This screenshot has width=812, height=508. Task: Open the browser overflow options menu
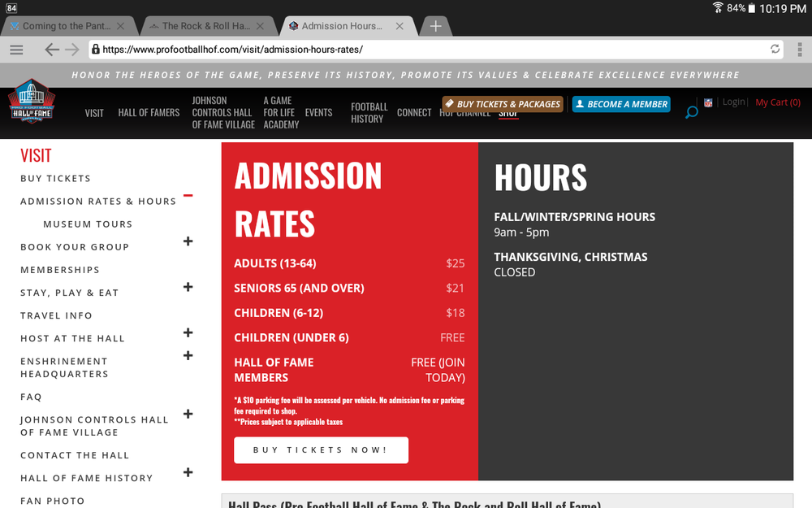pyautogui.click(x=800, y=50)
